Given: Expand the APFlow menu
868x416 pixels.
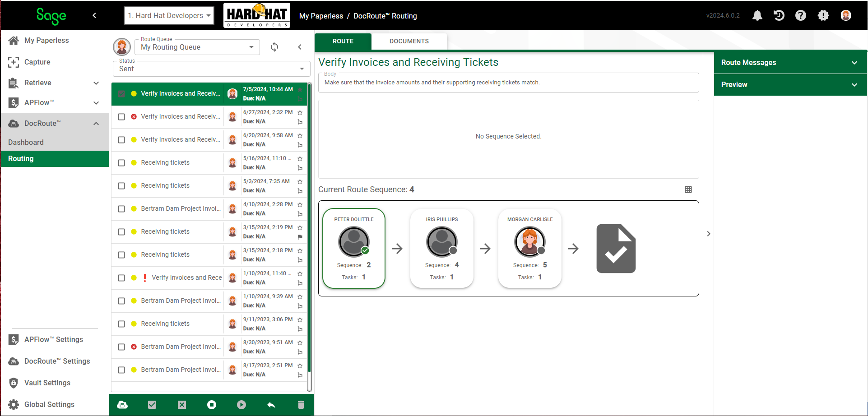Looking at the screenshot, I should coord(55,102).
